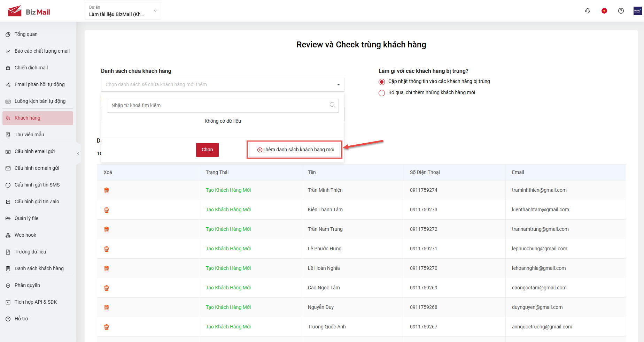644x342 pixels.
Task: Open Danh sách khách hàng
Action: point(38,268)
